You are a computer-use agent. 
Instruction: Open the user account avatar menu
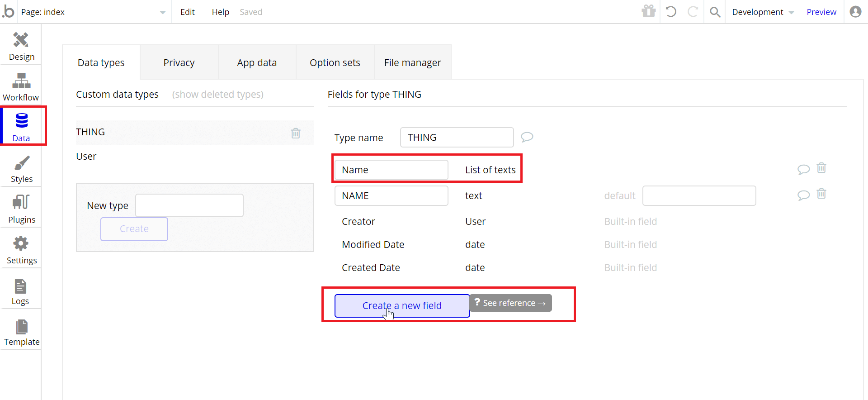click(855, 12)
